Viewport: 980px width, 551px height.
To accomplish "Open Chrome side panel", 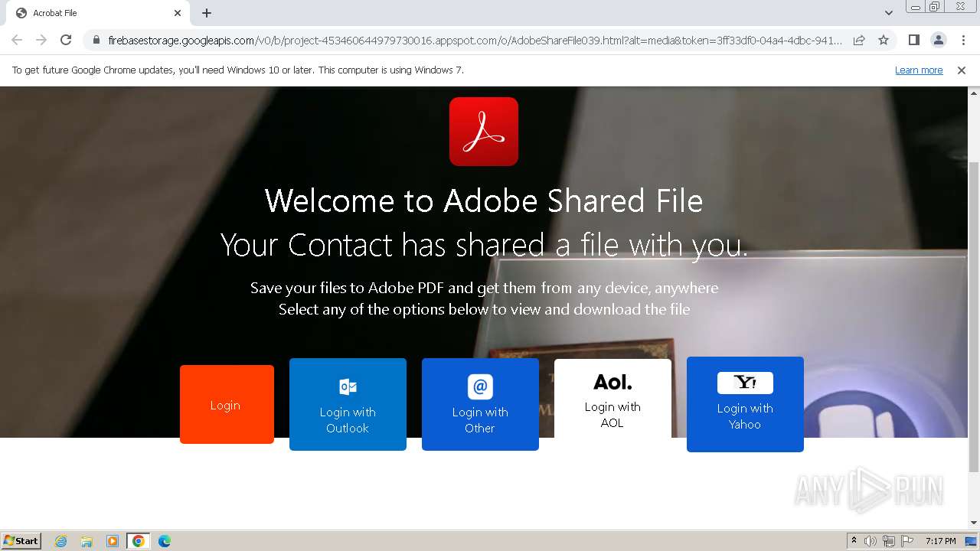I will 913,40.
